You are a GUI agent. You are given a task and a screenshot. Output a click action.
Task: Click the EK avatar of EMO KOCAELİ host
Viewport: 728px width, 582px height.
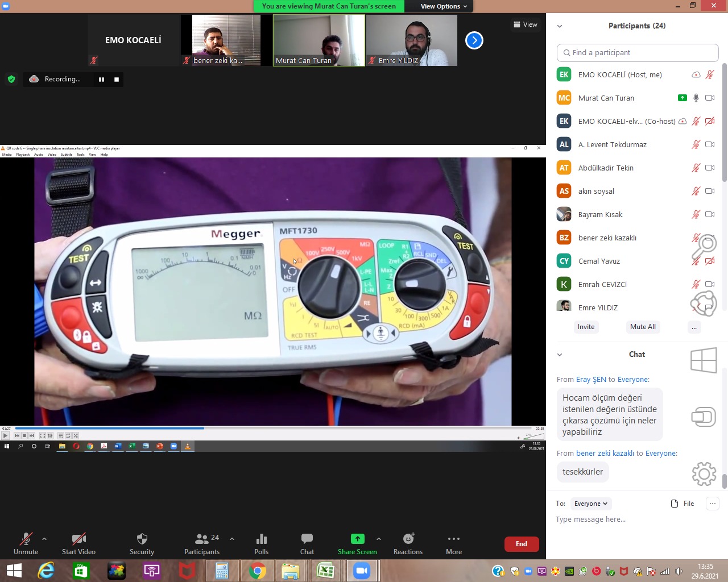[x=564, y=74]
